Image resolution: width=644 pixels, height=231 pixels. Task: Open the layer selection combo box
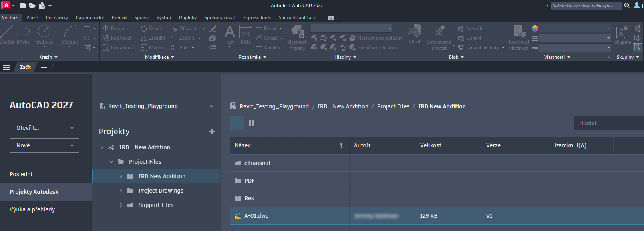pos(351,28)
